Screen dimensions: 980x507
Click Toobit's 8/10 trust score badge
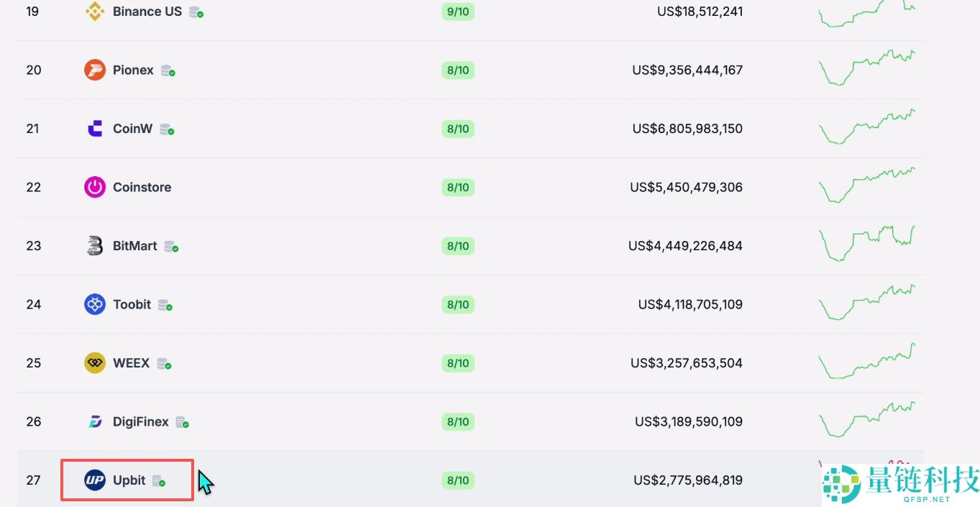point(458,304)
